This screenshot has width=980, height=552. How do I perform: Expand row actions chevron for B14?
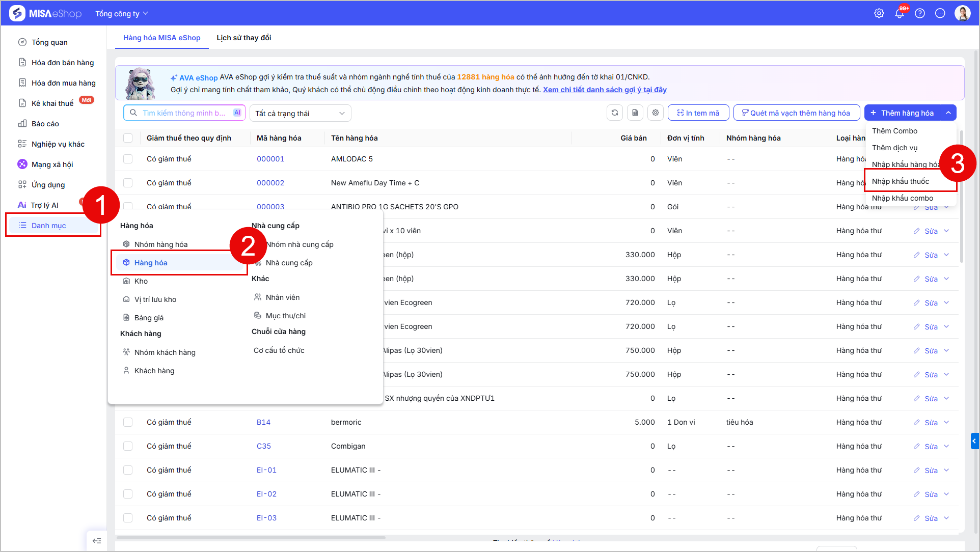point(946,423)
